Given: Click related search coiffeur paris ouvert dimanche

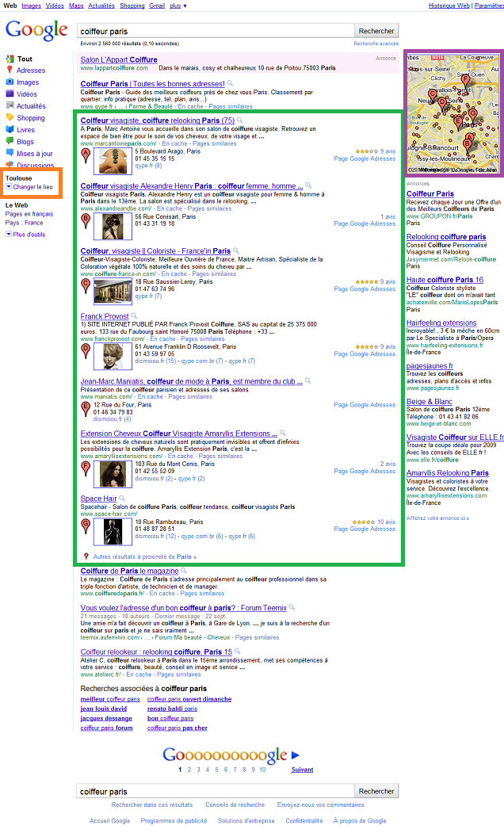Looking at the screenshot, I should pyautogui.click(x=189, y=699).
